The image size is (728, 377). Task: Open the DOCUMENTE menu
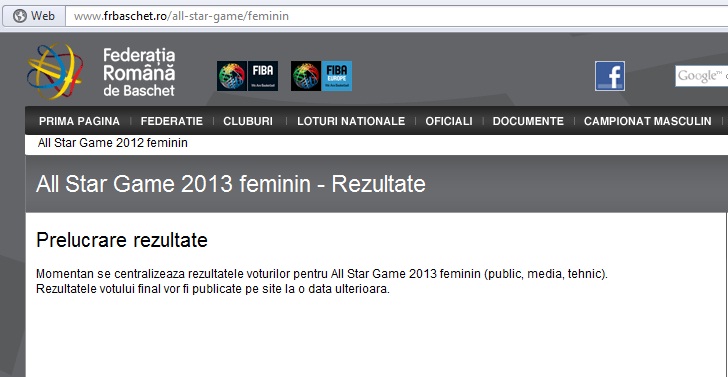528,121
